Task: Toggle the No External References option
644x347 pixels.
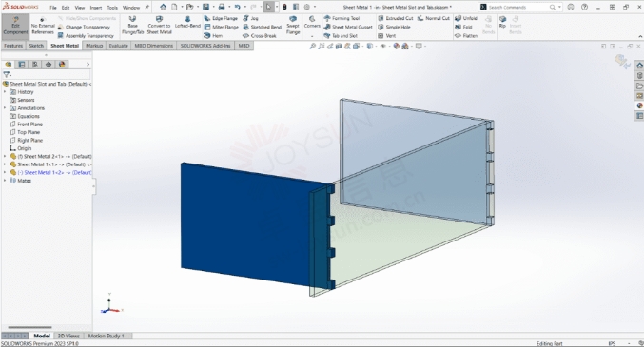Action: (x=43, y=26)
